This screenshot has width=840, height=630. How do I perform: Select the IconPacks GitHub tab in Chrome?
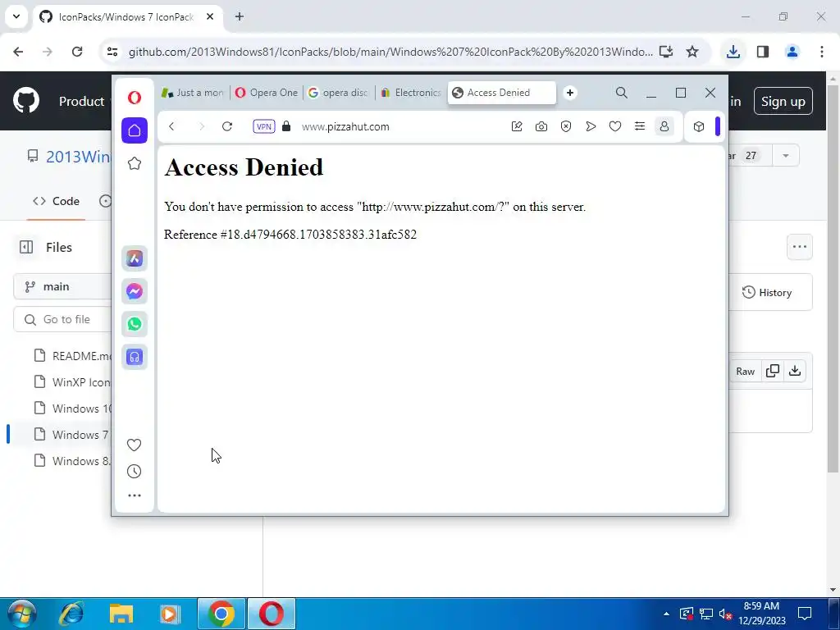127,16
